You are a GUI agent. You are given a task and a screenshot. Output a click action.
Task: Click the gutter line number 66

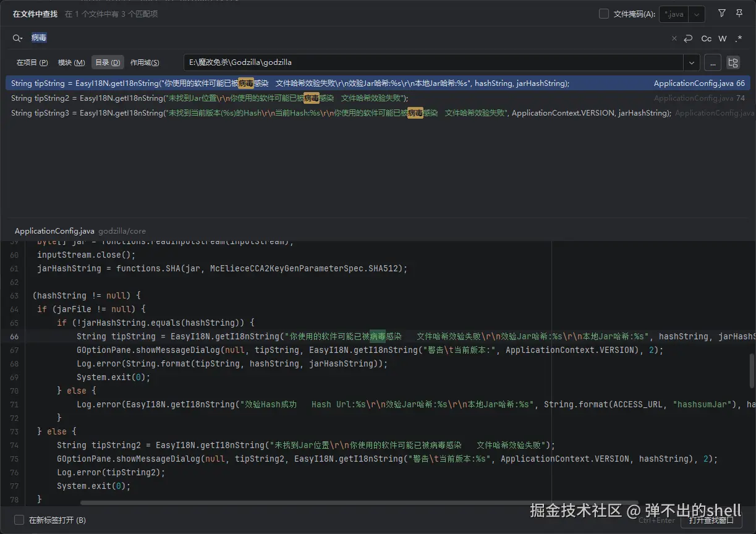point(14,336)
